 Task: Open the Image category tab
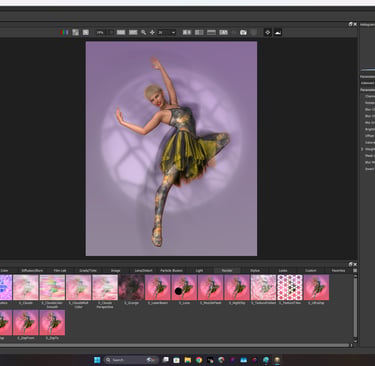115,270
